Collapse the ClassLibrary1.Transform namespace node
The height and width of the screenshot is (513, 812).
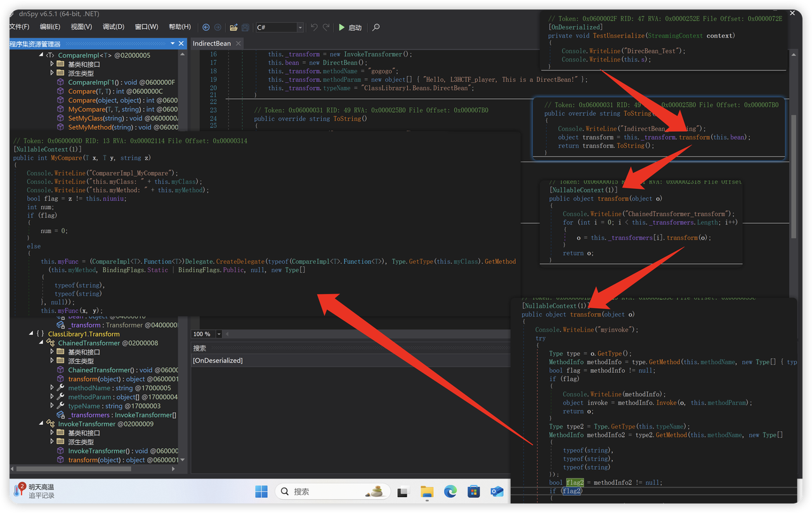[32, 334]
